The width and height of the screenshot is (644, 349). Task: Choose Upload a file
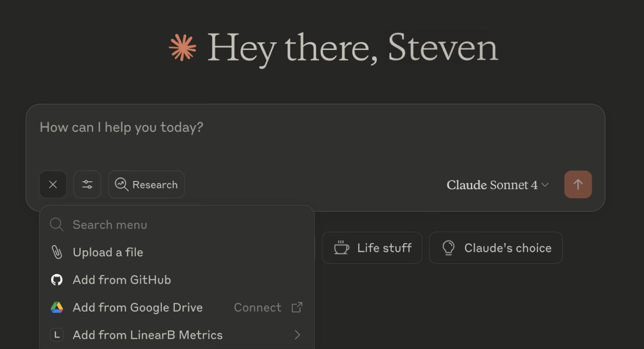(177, 252)
